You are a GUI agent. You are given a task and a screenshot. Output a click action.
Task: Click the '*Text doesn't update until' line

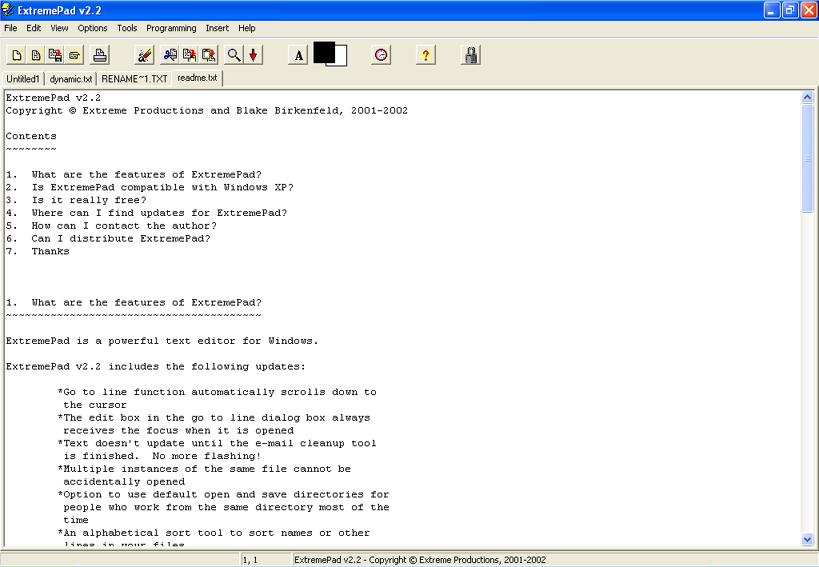pos(217,443)
